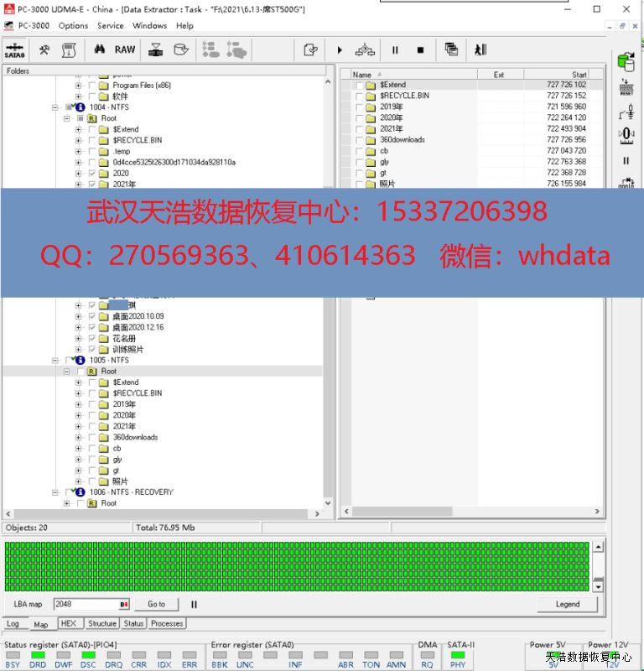
Task: Expand the 1006 NTFS RECOVERY Root node
Action: pos(67,503)
